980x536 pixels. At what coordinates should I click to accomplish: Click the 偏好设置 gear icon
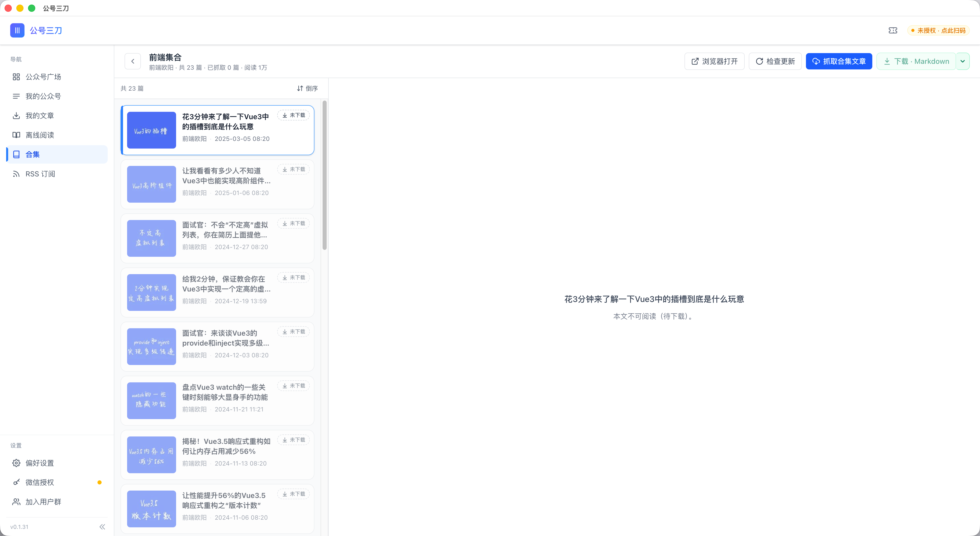(16, 463)
